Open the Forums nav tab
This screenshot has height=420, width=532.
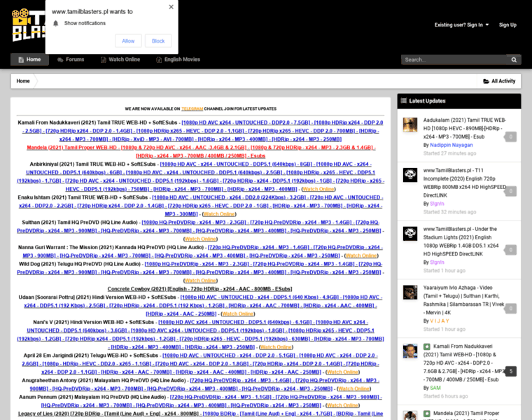coord(71,59)
